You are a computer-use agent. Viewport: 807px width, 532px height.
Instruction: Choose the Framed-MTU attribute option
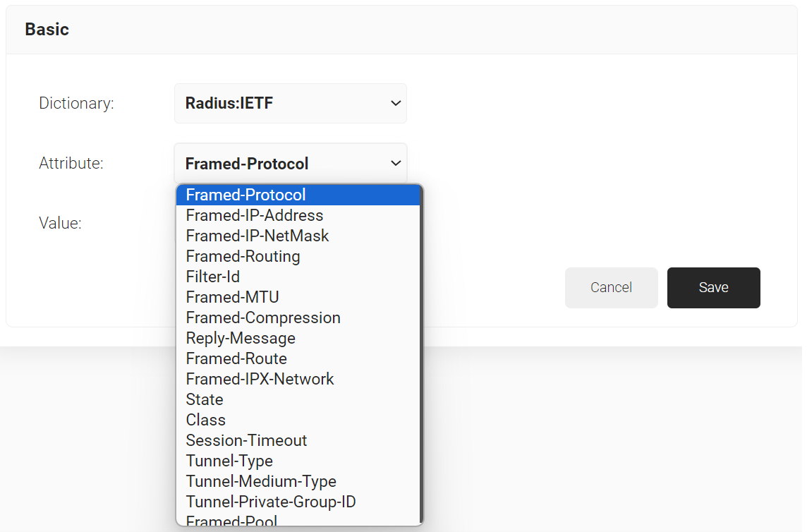(x=298, y=298)
